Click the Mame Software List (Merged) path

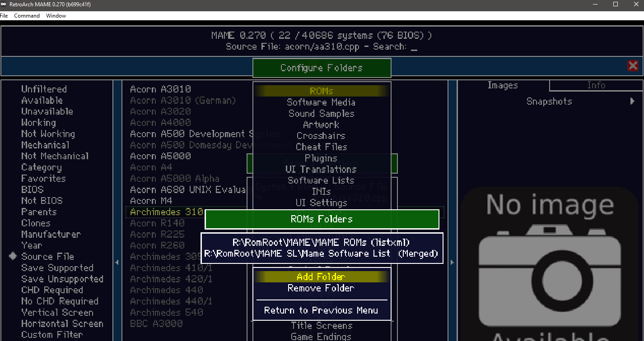tap(321, 253)
